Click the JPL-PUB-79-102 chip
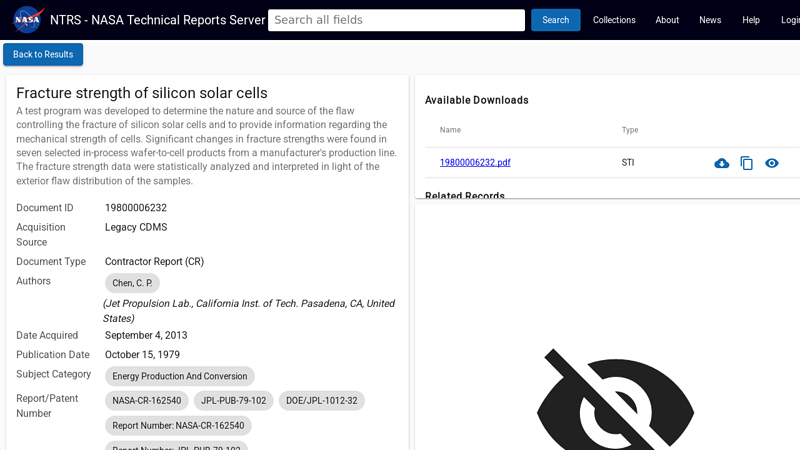 coord(234,401)
